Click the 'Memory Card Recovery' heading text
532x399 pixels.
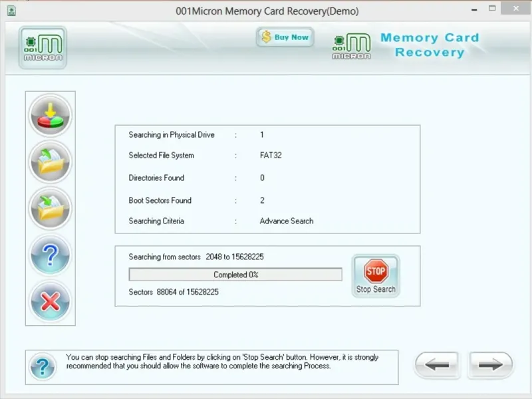click(430, 45)
